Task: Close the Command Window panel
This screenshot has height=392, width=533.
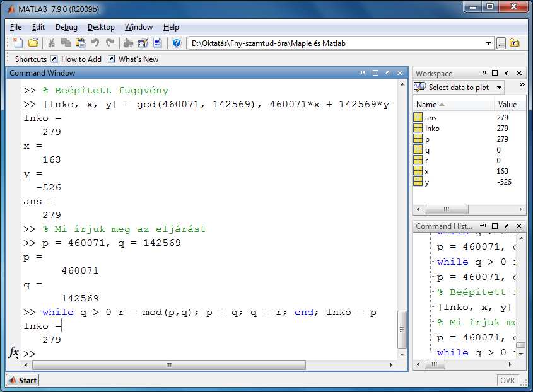Action: pyautogui.click(x=400, y=72)
